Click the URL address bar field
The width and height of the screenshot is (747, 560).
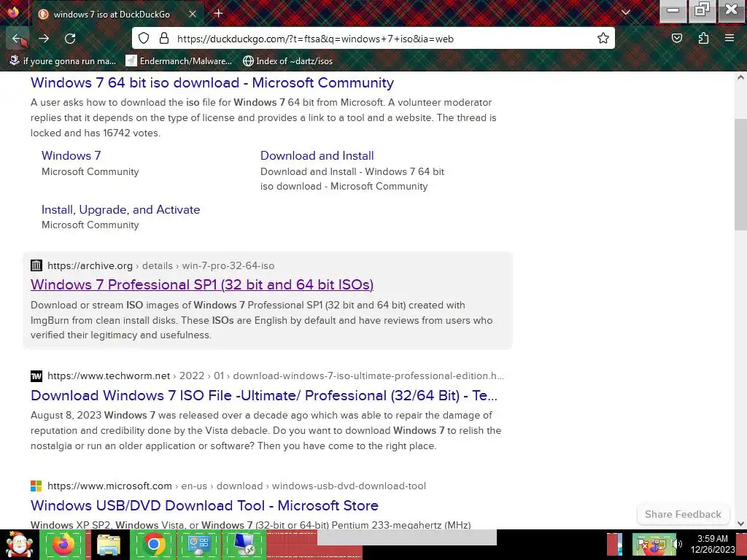373,38
